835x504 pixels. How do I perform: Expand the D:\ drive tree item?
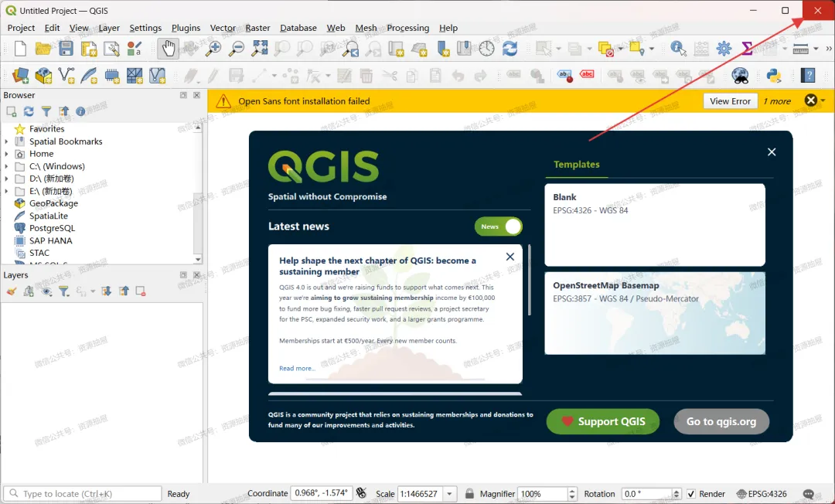(6, 179)
